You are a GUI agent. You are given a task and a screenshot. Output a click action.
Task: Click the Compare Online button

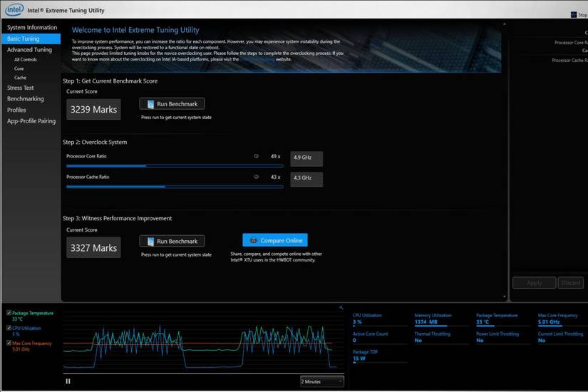[x=275, y=240]
